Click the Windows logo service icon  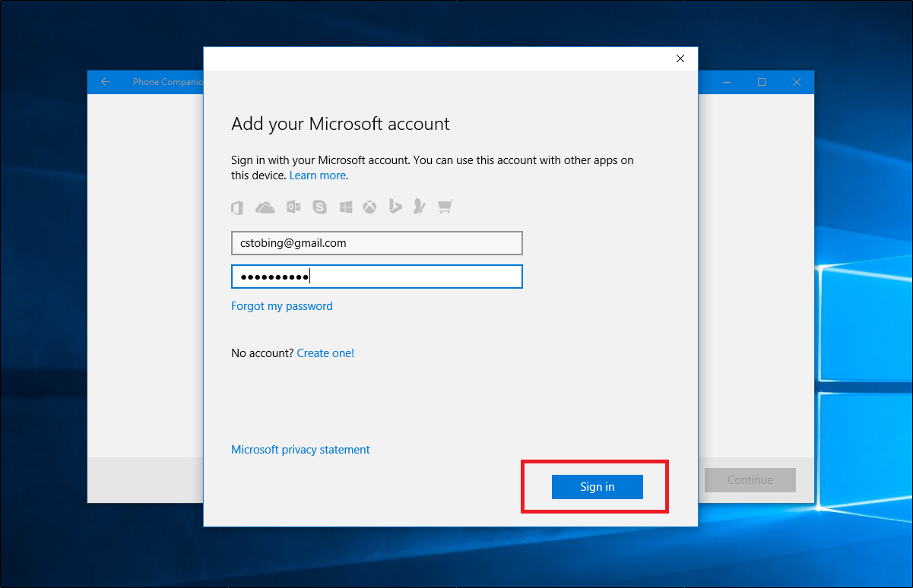tap(346, 207)
